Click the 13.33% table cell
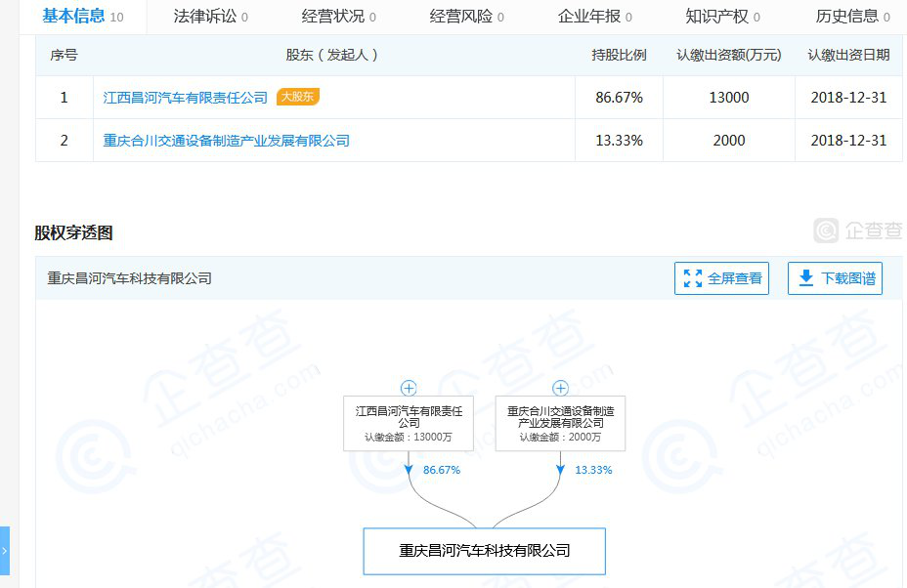907x588 pixels. (619, 140)
